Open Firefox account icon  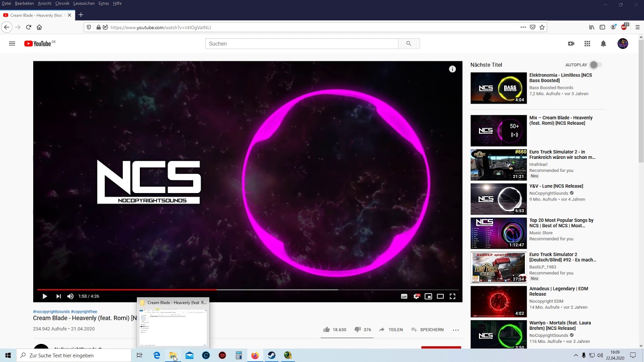[613, 27]
